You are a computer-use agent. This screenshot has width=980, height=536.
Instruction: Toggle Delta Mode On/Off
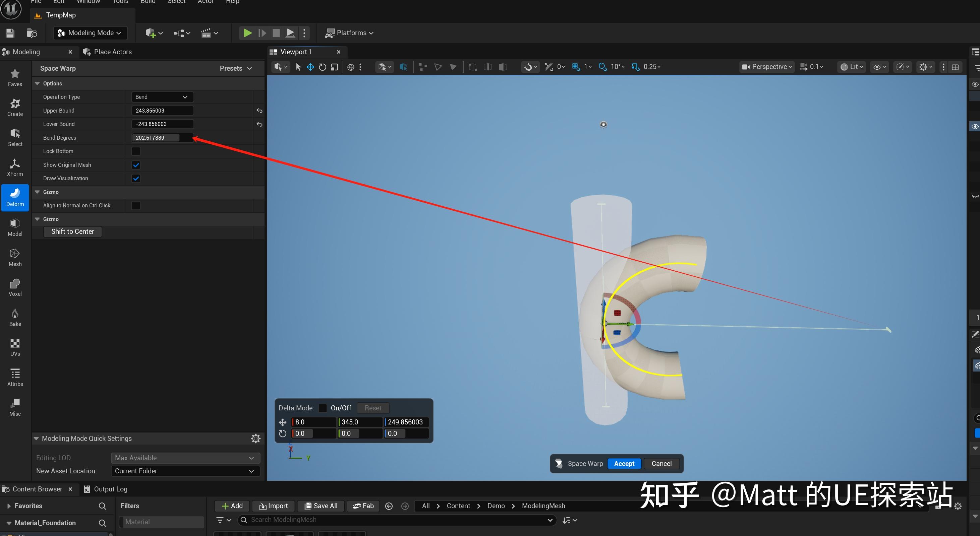click(322, 408)
